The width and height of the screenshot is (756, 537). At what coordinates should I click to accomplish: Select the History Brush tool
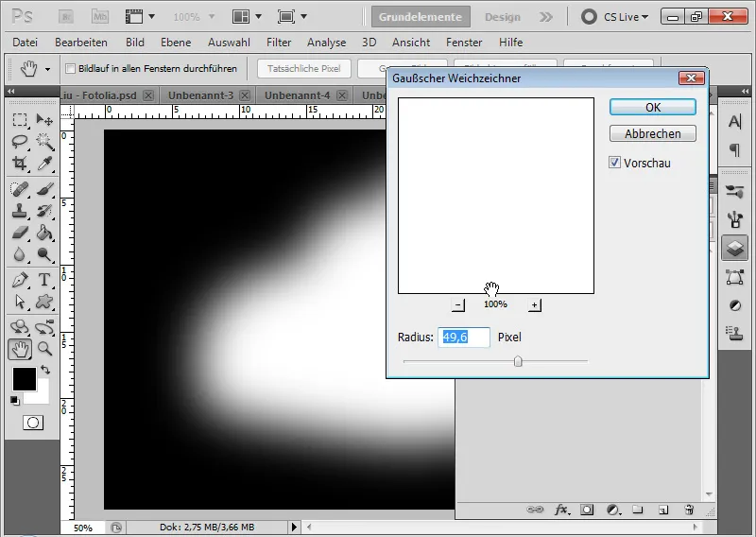(44, 211)
